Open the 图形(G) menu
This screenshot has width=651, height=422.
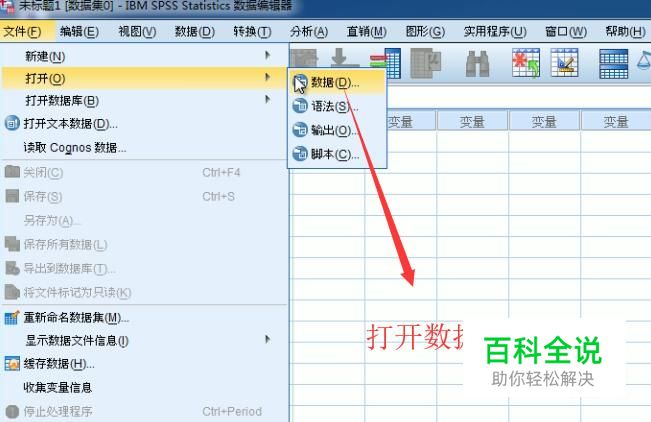click(x=425, y=32)
